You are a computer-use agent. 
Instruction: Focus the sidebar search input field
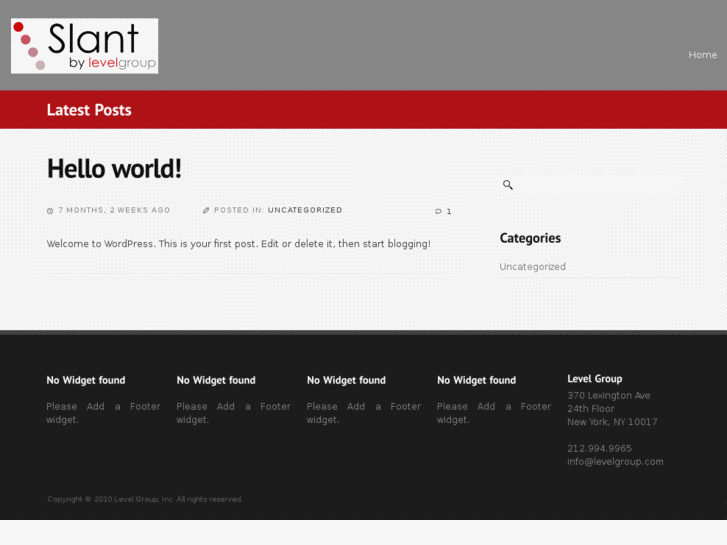tap(597, 185)
